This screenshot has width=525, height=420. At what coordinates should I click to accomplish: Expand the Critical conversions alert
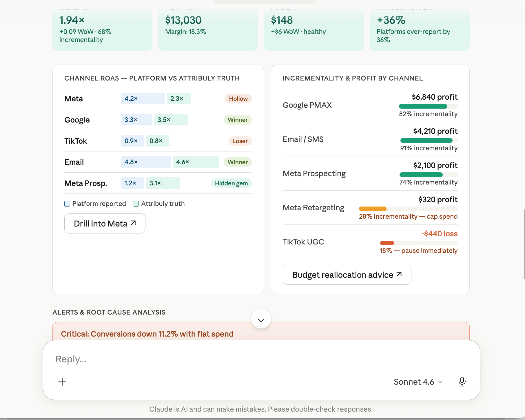(x=147, y=334)
